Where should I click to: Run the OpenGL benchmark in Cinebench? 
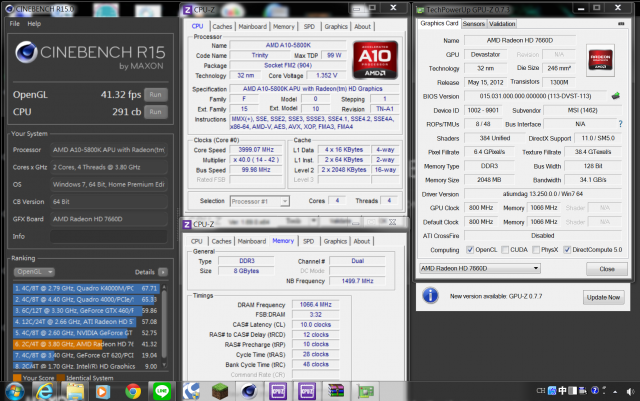(156, 95)
